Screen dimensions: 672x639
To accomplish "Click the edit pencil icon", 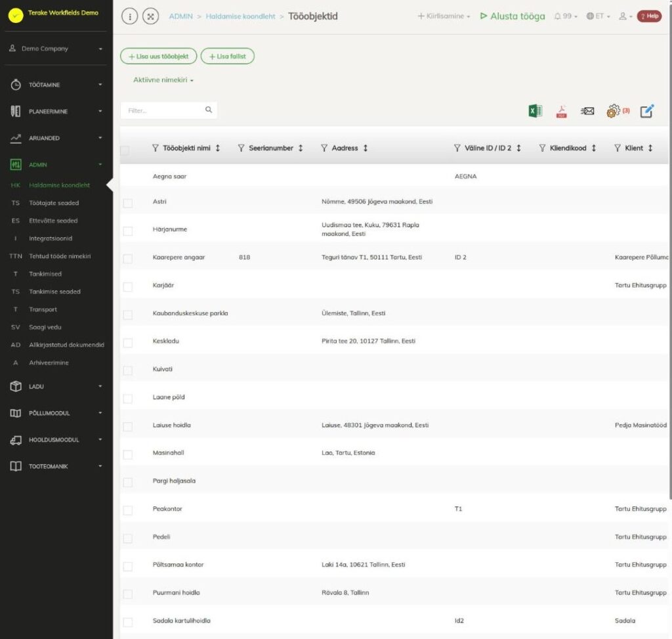I will tap(646, 111).
